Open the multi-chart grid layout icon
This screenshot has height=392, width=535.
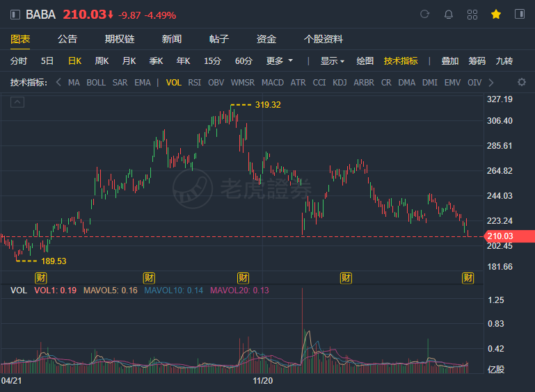[x=472, y=15]
